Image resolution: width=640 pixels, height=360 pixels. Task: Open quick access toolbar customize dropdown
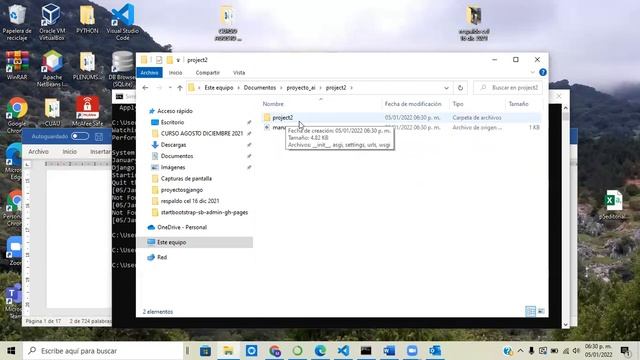[x=178, y=60]
